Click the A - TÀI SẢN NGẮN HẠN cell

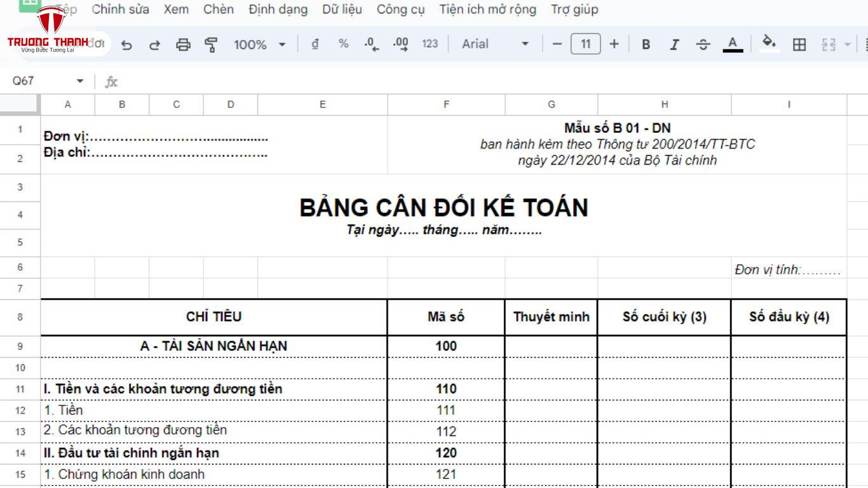coord(214,346)
